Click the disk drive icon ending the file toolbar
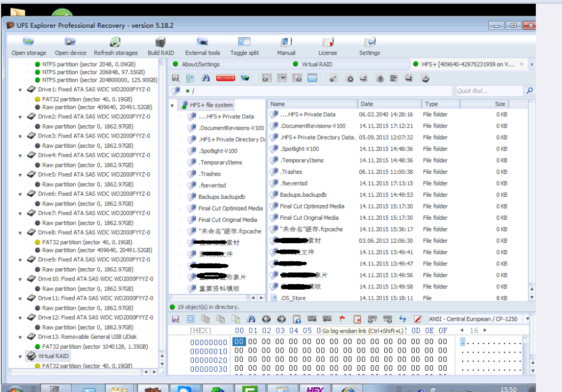This screenshot has height=392, width=562. coord(425,78)
